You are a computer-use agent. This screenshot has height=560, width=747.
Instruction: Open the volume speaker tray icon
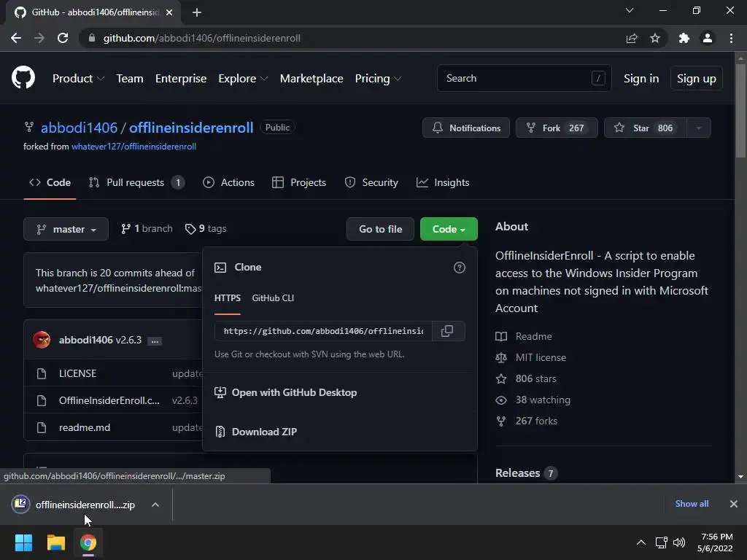coord(679,542)
